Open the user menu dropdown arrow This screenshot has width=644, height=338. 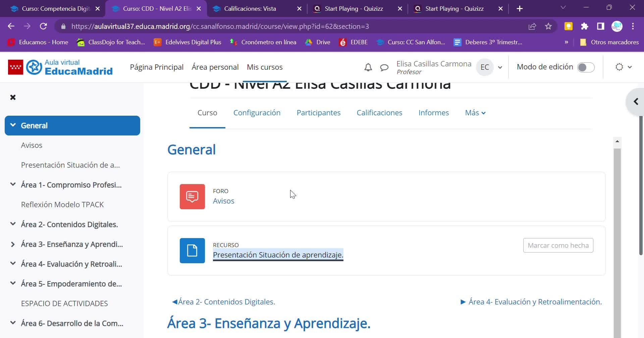tap(500, 67)
